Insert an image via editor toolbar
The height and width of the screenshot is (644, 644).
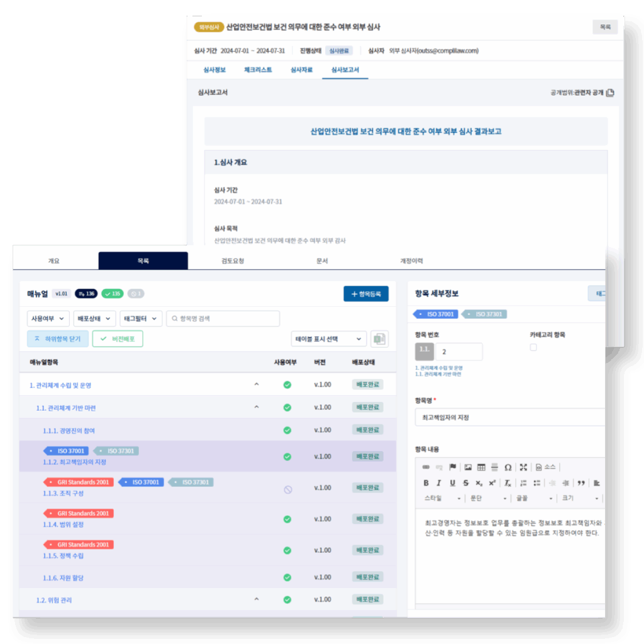point(468,467)
